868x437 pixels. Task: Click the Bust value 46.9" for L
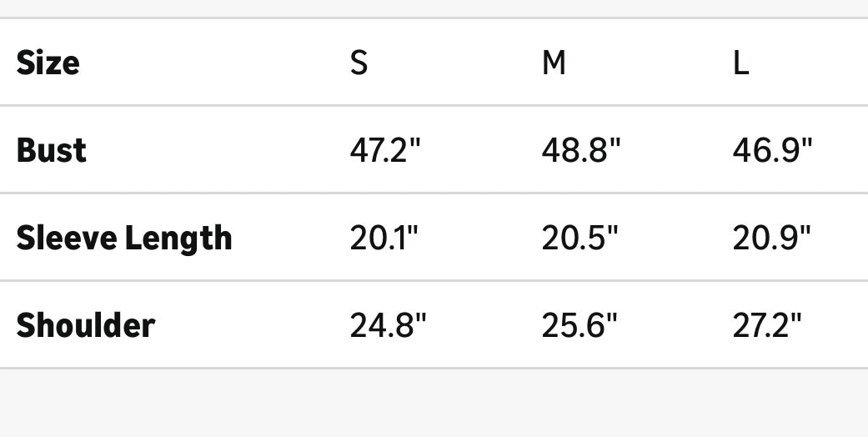(772, 150)
